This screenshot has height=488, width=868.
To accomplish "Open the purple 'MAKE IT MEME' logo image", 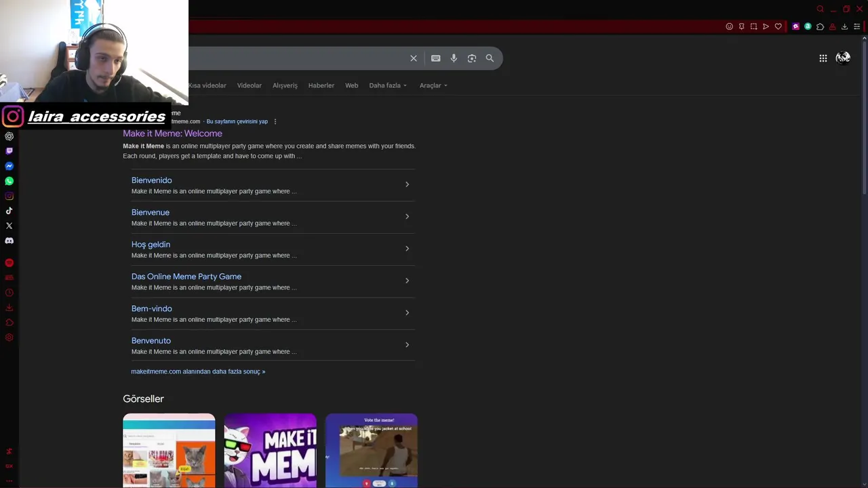I will 270,450.
